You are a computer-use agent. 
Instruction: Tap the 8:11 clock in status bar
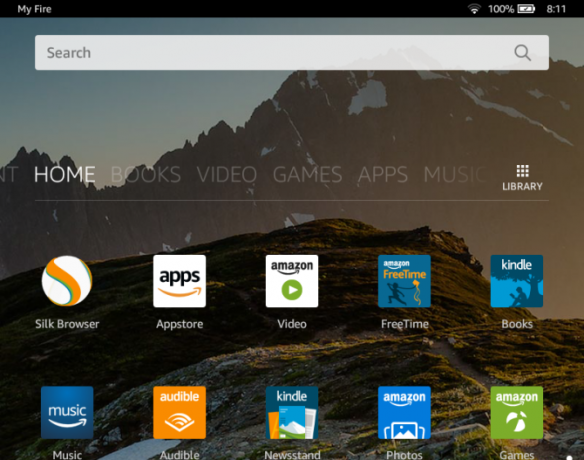tap(556, 9)
